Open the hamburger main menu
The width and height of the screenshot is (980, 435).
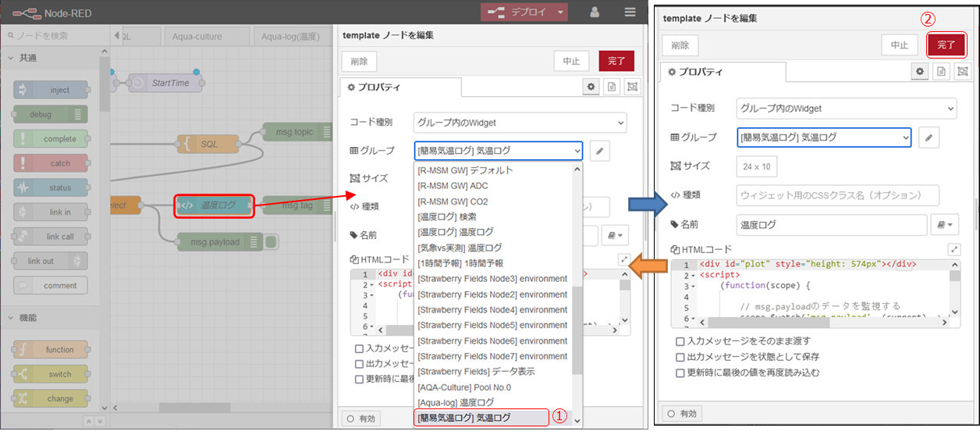tap(630, 12)
